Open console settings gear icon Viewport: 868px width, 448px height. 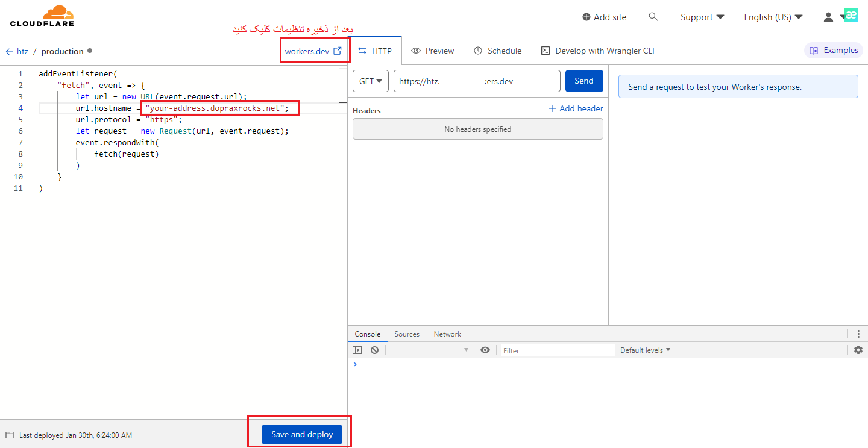click(858, 350)
